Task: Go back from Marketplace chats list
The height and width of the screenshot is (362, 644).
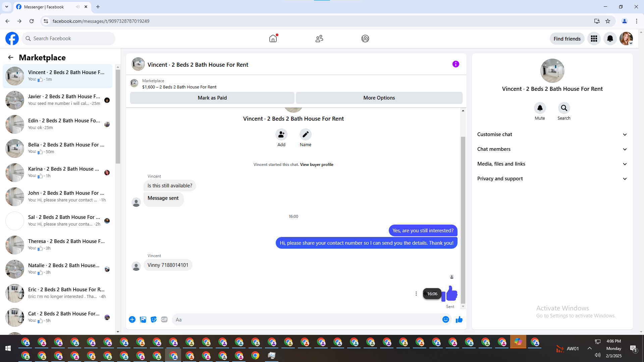Action: [11, 57]
